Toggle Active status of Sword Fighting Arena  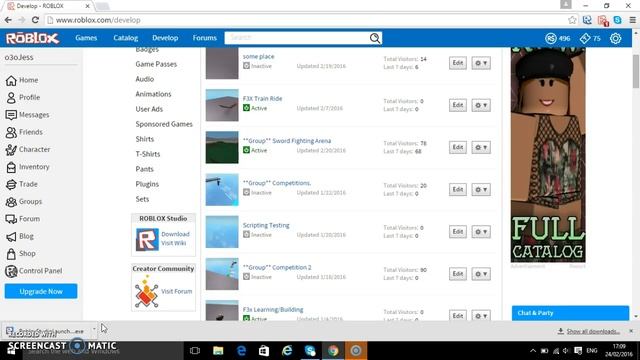[x=247, y=150]
